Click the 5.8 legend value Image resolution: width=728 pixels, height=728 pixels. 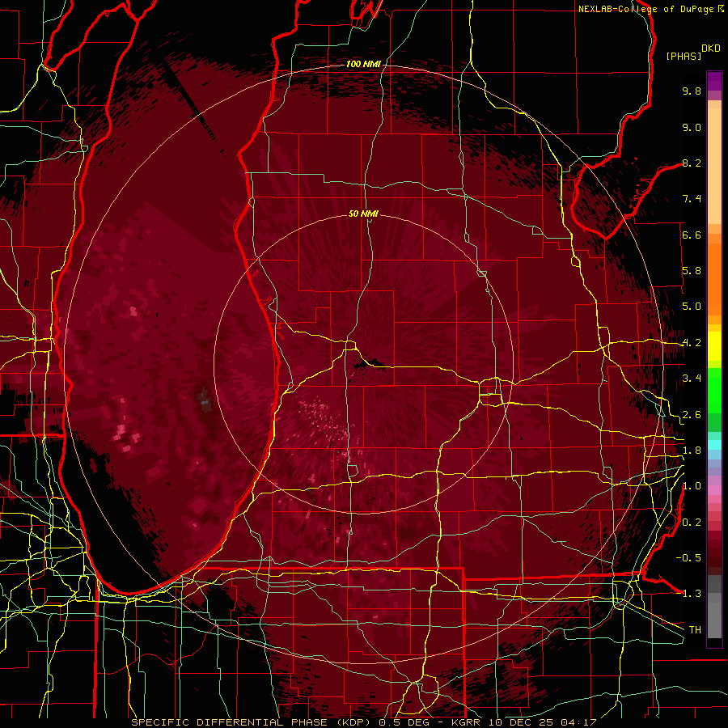coord(692,271)
